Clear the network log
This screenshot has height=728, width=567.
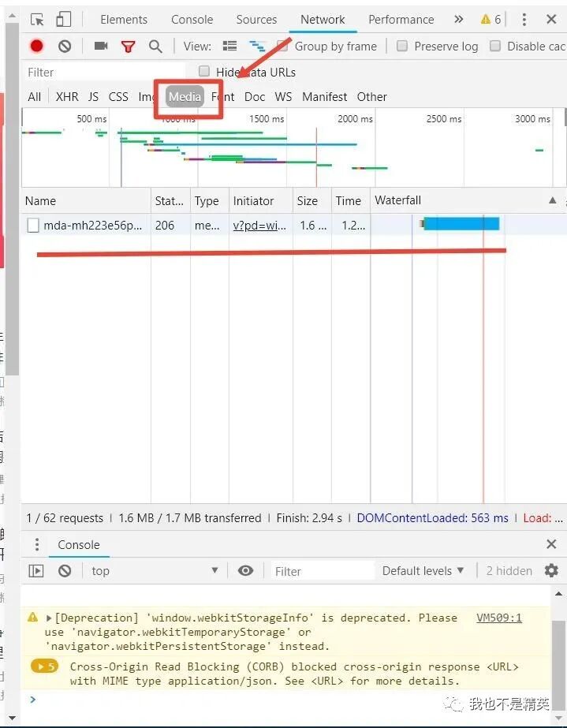tap(65, 46)
